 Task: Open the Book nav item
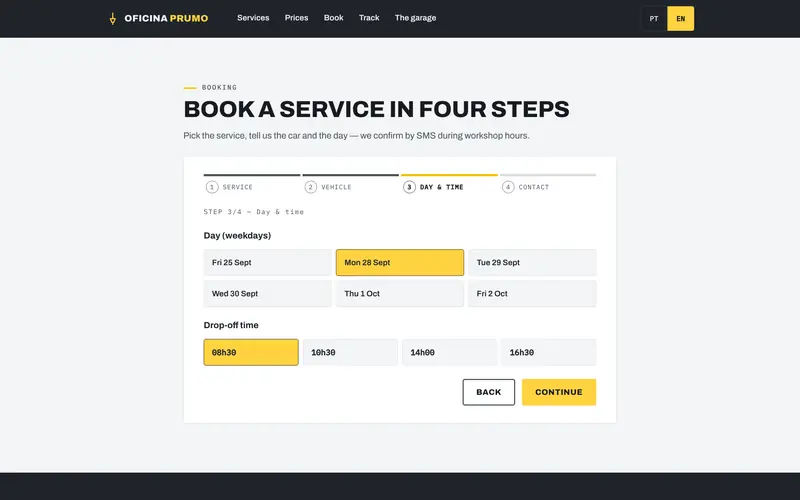[x=334, y=18]
